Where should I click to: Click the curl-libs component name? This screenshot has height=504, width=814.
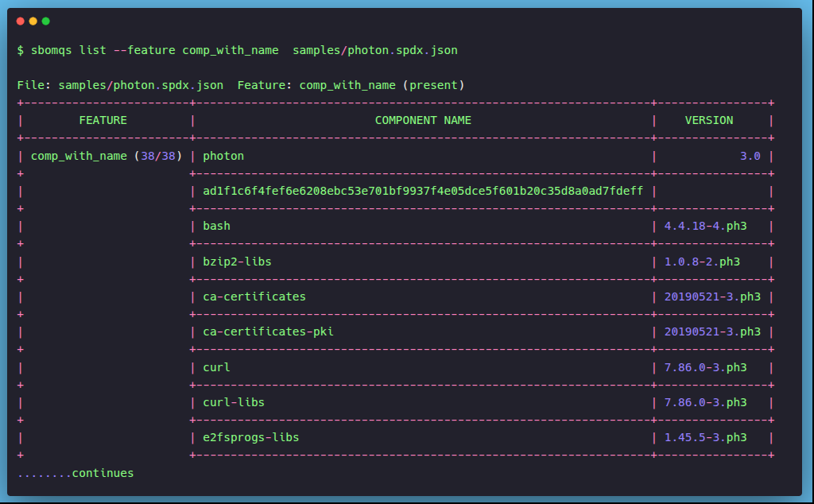pyautogui.click(x=234, y=402)
